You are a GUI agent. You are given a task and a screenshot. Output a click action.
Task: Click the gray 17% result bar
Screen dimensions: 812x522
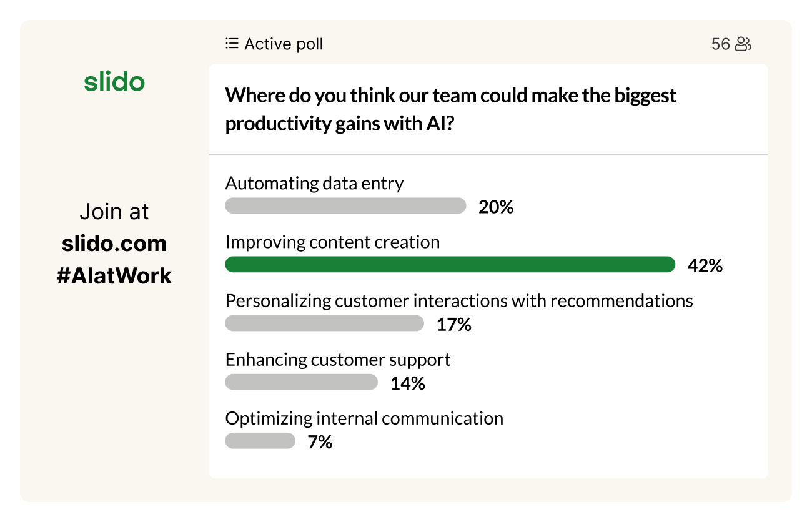click(x=324, y=323)
